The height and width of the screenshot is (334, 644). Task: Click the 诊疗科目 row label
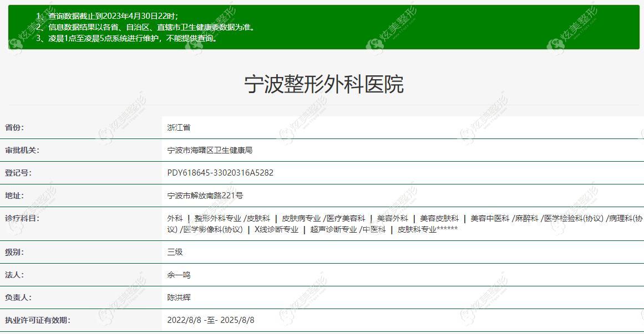click(x=22, y=218)
